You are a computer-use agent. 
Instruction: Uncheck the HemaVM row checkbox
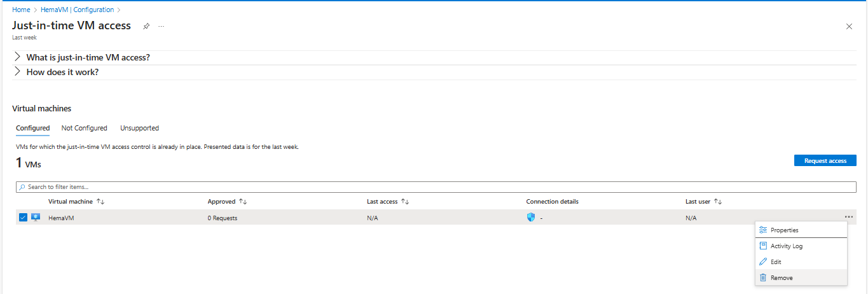[23, 218]
